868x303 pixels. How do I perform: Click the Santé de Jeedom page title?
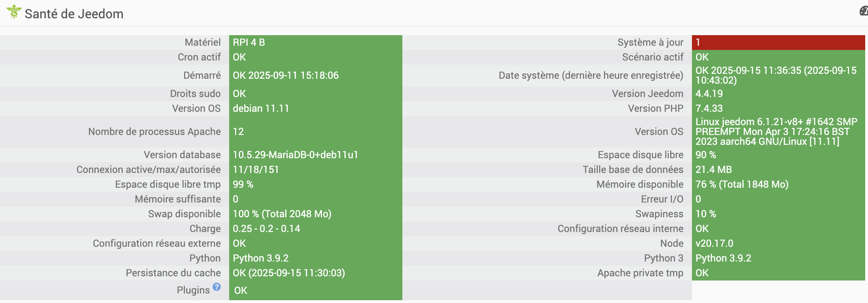[x=74, y=14]
